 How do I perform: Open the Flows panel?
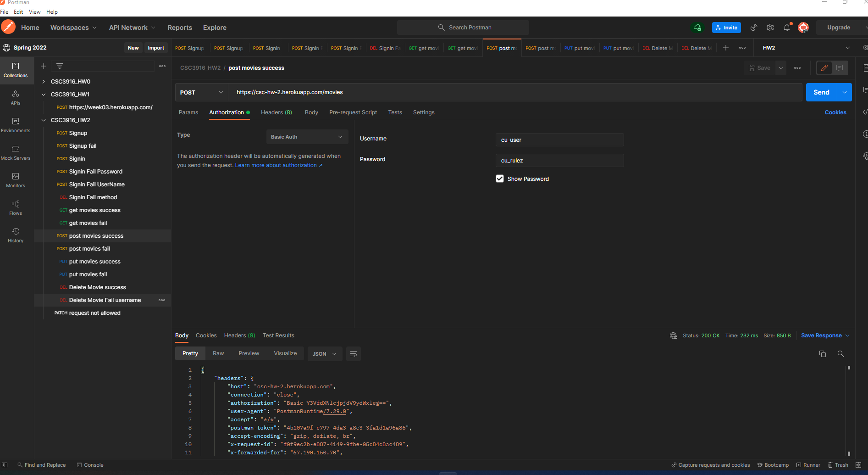(x=15, y=207)
